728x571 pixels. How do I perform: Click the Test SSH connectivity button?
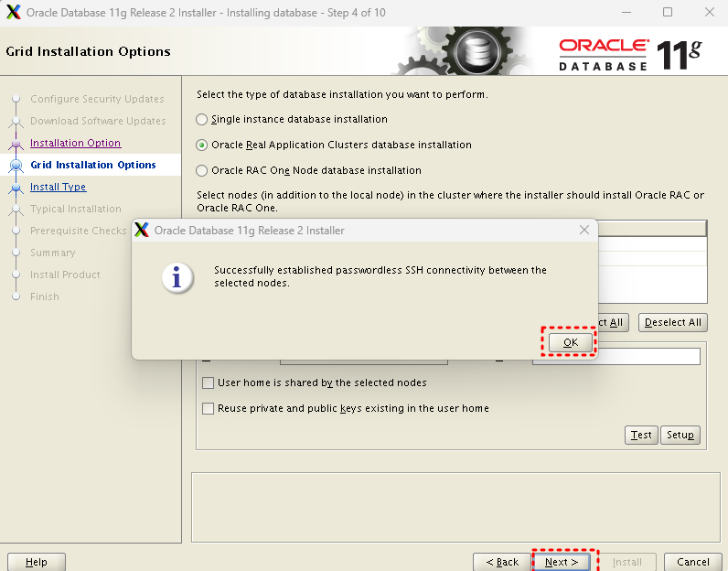(641, 435)
